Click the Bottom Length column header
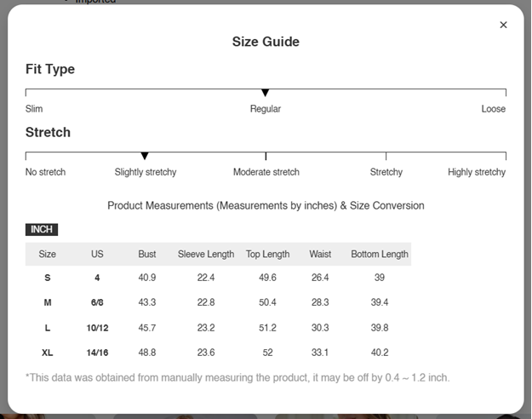The width and height of the screenshot is (532, 419). click(x=380, y=254)
